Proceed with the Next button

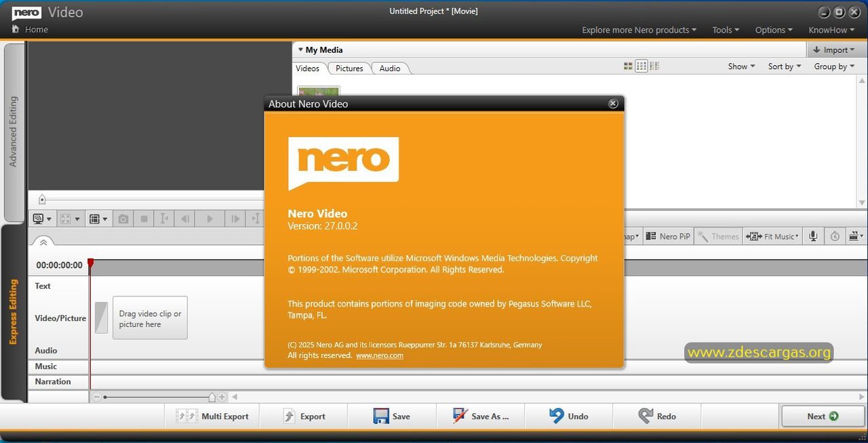point(823,417)
